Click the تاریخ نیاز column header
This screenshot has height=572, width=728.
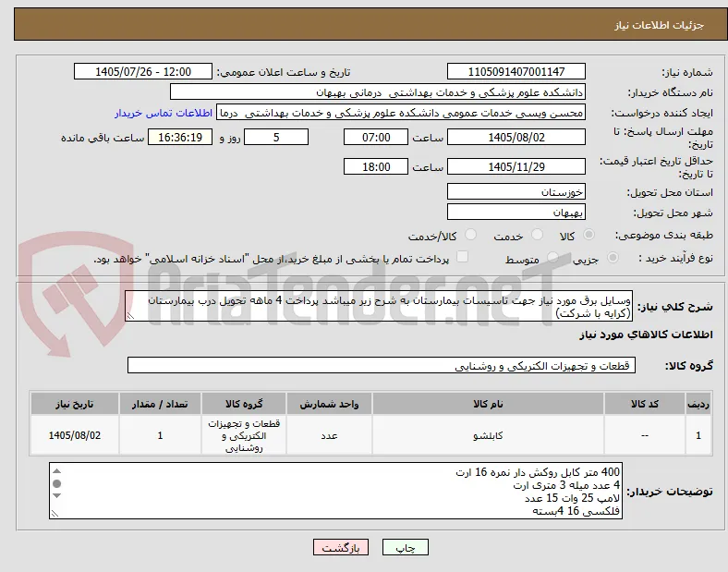(x=75, y=404)
